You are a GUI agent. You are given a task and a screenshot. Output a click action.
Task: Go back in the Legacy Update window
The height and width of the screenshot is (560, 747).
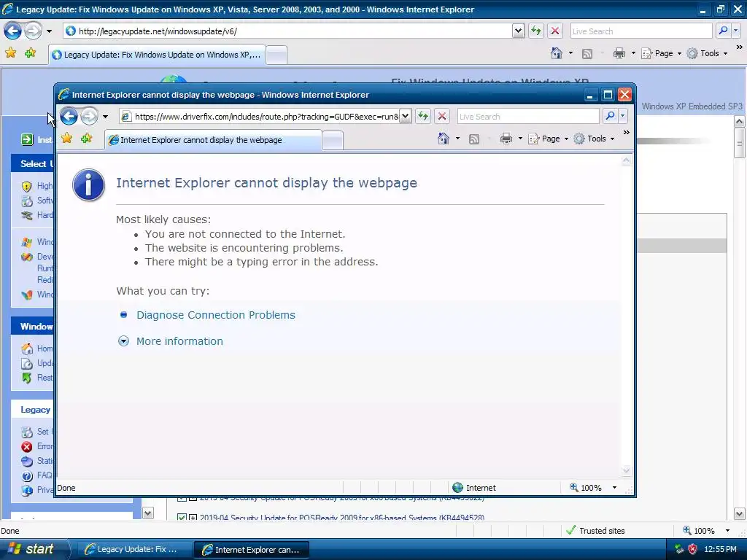point(13,31)
